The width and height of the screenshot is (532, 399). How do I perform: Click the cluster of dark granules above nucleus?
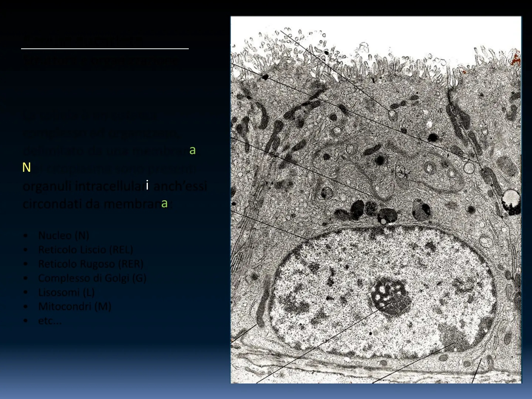pyautogui.click(x=369, y=211)
